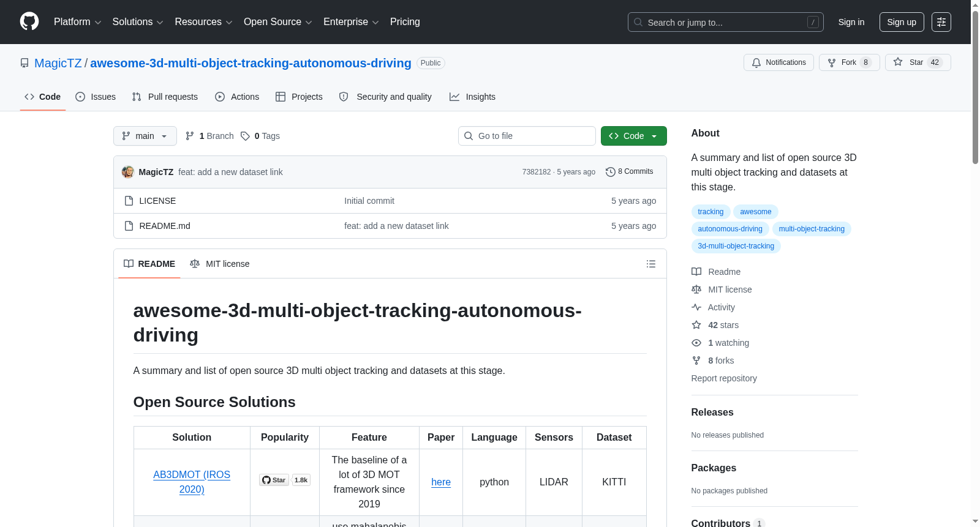The width and height of the screenshot is (980, 527).
Task: Click the autonomous-driving topic tag
Action: pyautogui.click(x=730, y=229)
